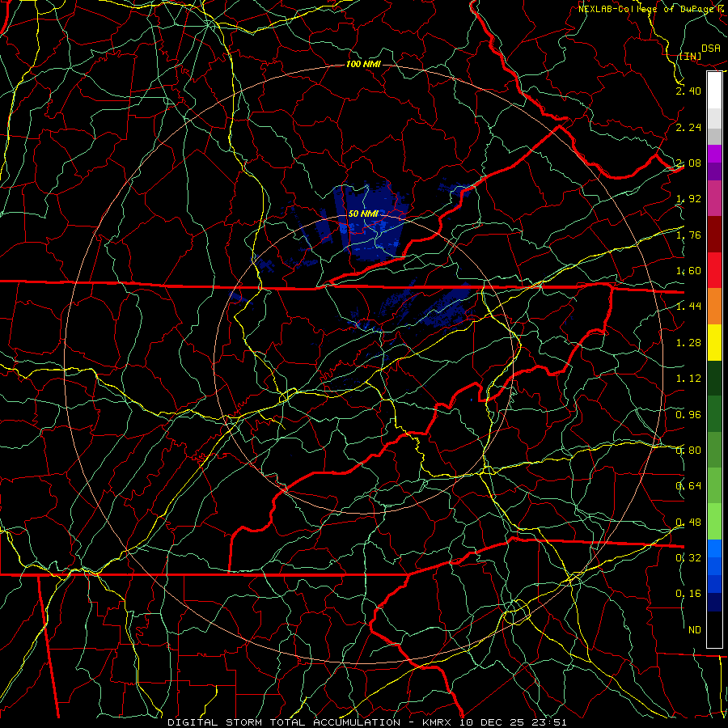The height and width of the screenshot is (728, 728).
Task: Click the 2.08 legend value
Action: coord(688,163)
